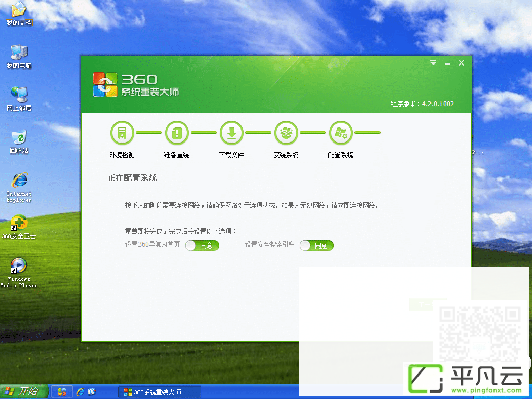Click the 环境检测 step icon
Image resolution: width=532 pixels, height=399 pixels.
122,133
